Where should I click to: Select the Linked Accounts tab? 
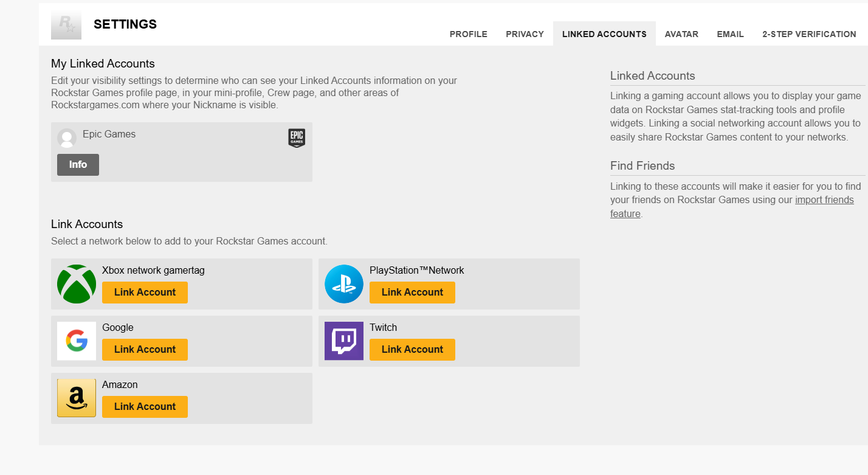point(604,34)
